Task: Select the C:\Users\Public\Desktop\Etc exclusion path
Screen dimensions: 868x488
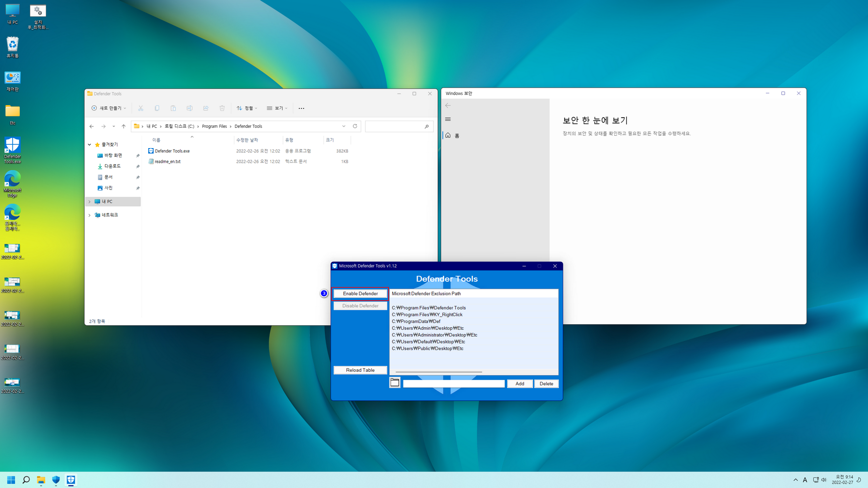Action: pos(427,349)
